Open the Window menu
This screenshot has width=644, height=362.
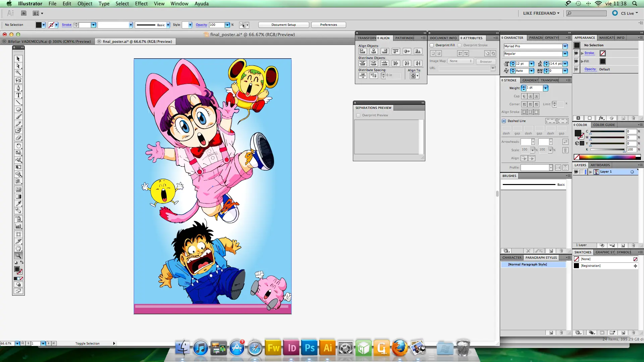click(x=179, y=4)
